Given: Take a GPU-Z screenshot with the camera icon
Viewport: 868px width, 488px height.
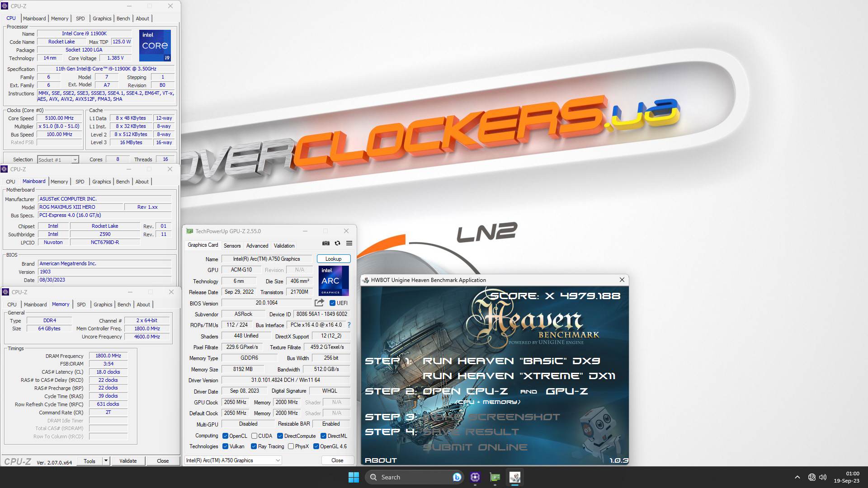Looking at the screenshot, I should pos(325,243).
